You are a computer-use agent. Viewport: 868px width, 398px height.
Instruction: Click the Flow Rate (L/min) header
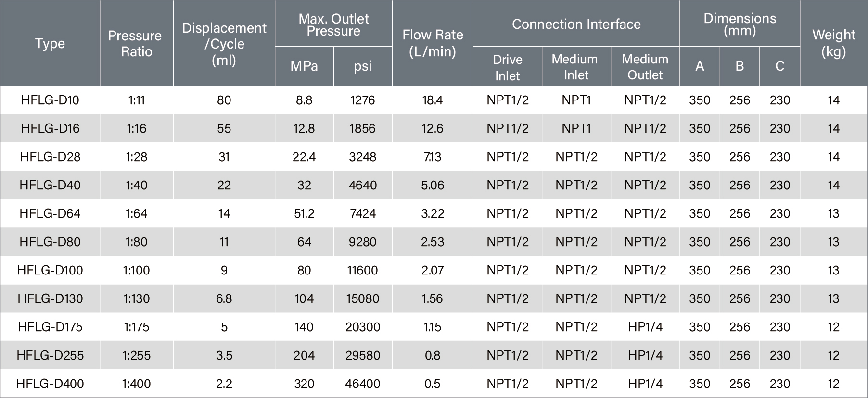433,43
